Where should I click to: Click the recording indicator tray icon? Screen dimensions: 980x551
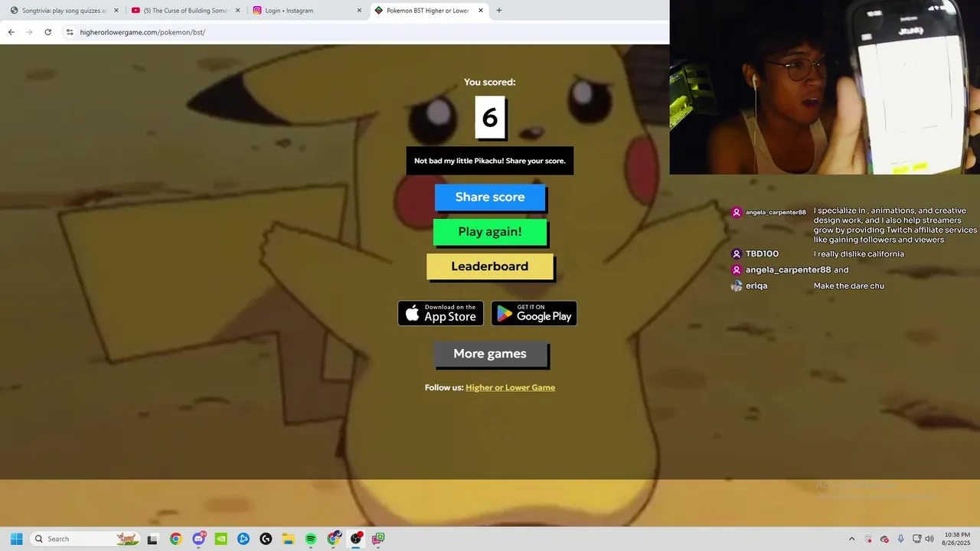point(868,539)
